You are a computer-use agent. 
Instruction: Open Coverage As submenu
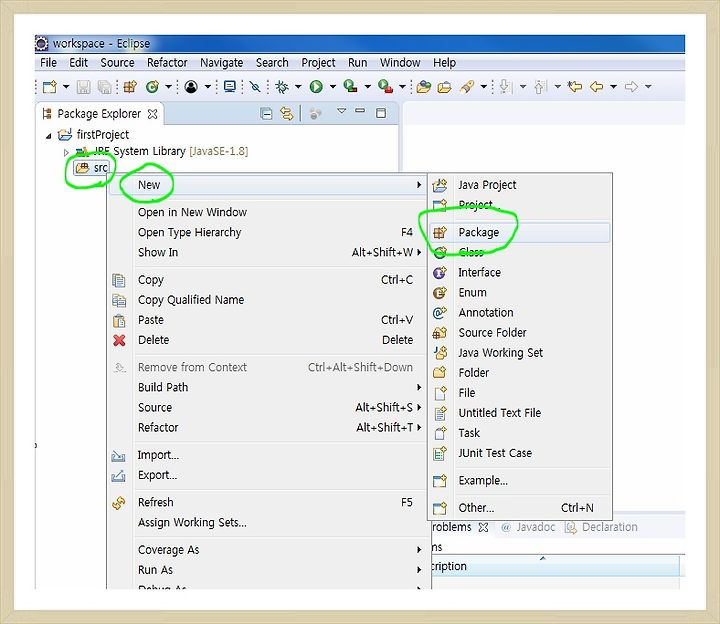tap(268, 550)
